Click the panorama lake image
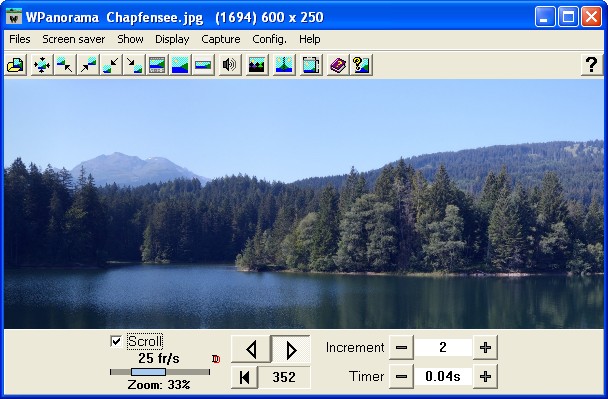This screenshot has height=399, width=608. (x=304, y=204)
